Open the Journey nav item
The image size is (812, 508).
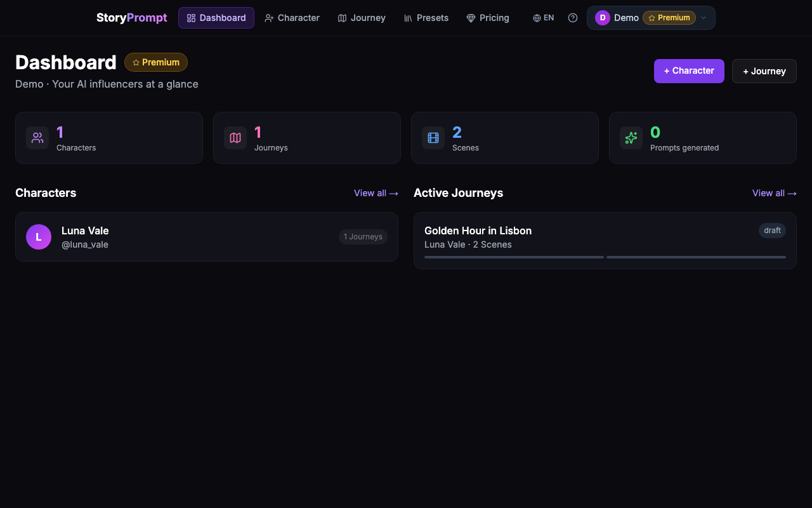(x=362, y=18)
